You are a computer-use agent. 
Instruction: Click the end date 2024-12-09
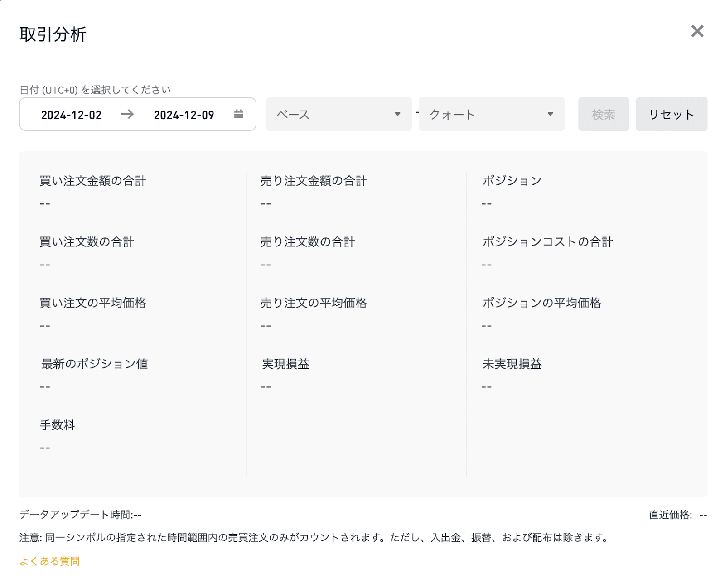coord(184,115)
